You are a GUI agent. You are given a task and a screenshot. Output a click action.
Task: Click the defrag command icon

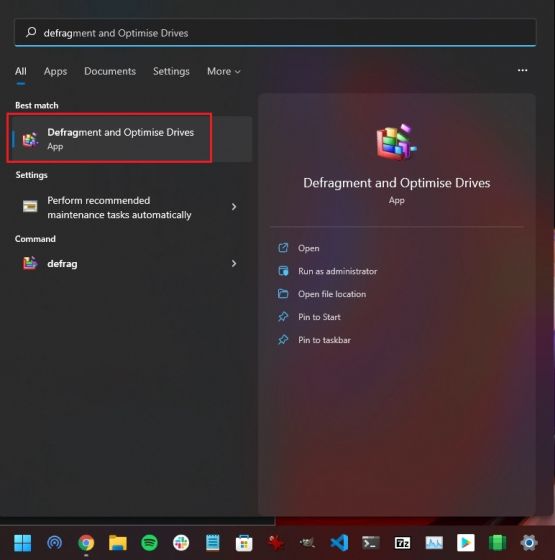click(x=30, y=263)
